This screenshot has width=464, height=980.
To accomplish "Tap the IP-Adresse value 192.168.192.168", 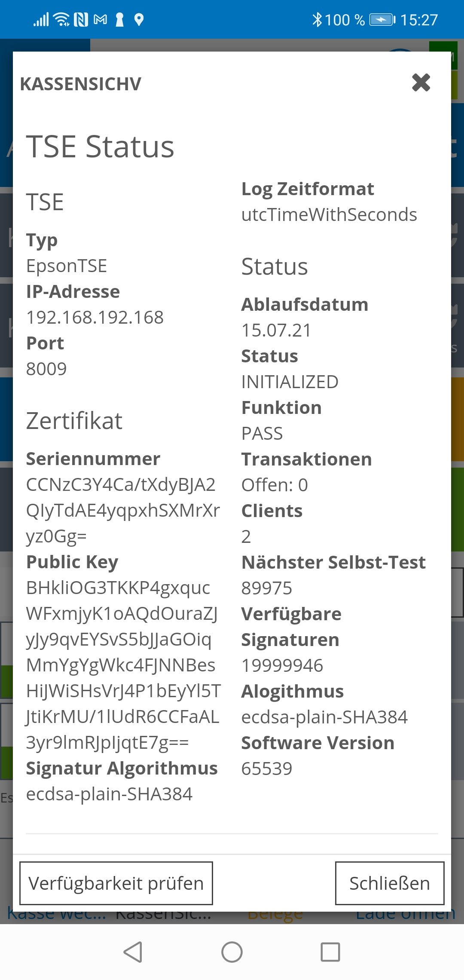I will 95,317.
